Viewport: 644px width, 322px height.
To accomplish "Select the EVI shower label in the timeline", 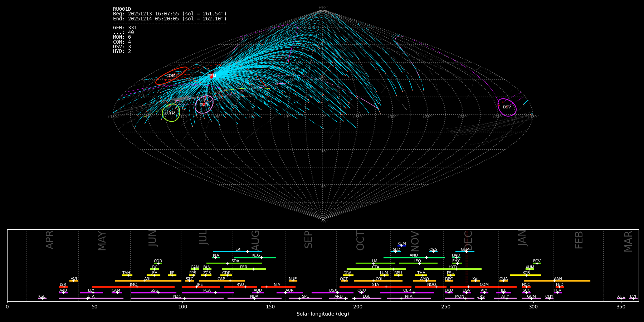I will (633, 297).
